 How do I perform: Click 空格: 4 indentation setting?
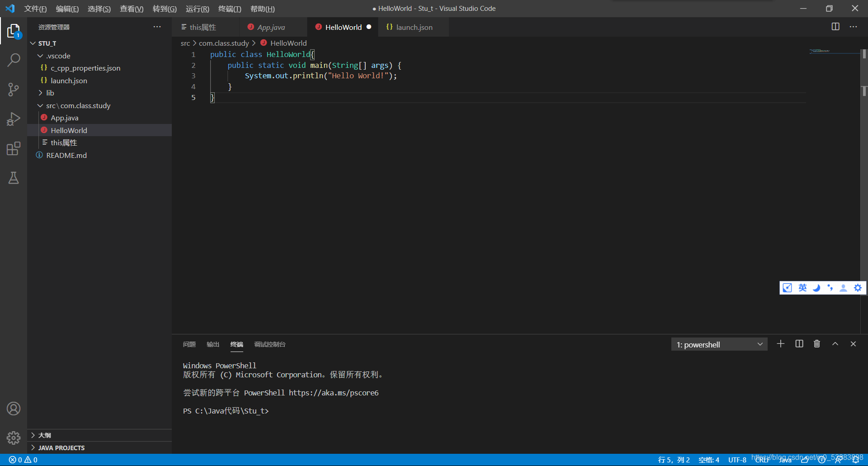point(709,460)
